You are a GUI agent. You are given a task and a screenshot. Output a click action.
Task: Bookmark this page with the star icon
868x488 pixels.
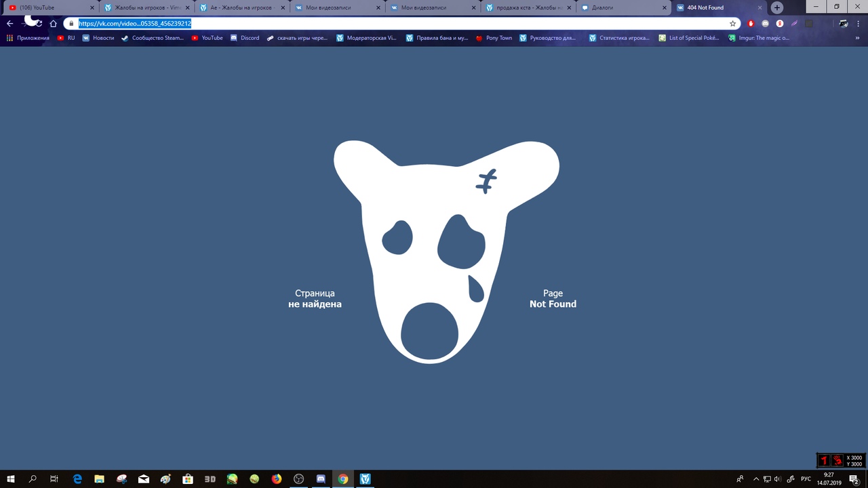pos(732,23)
